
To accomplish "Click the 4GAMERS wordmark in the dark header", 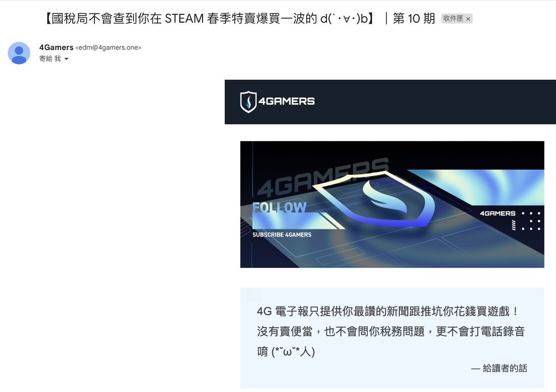I will pyautogui.click(x=286, y=101).
